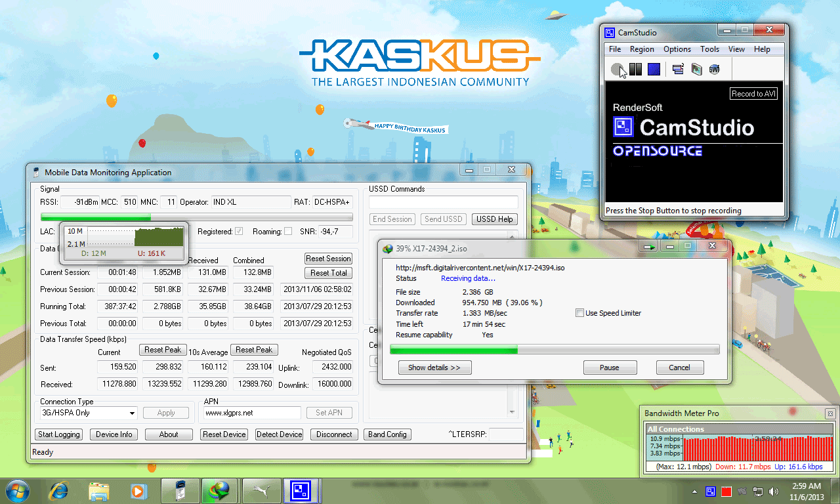Click the Internet Download Manager taskbar icon
Screen dimensions: 840x504
[220, 490]
